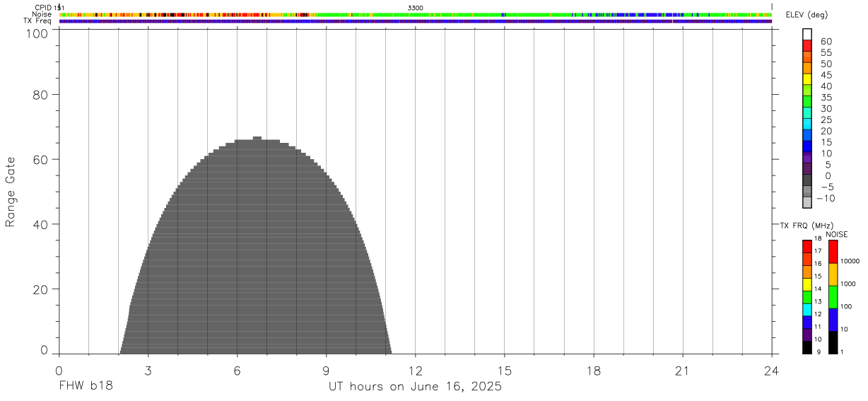The width and height of the screenshot is (868, 401).
Task: Click the '40' y-axis range gate label
Action: tap(40, 225)
